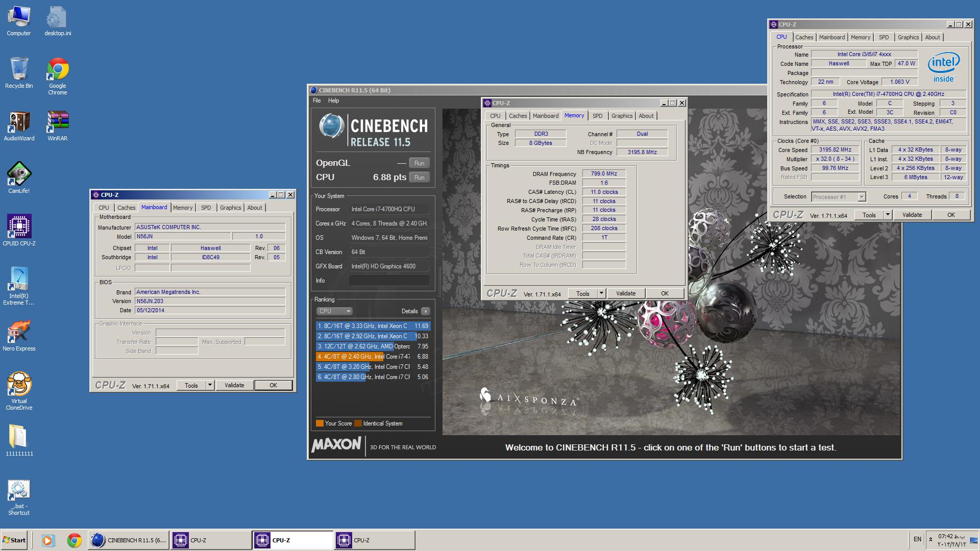980x551 pixels.
Task: Switch to the last CPU-Z taskbar button
Action: tap(374, 540)
